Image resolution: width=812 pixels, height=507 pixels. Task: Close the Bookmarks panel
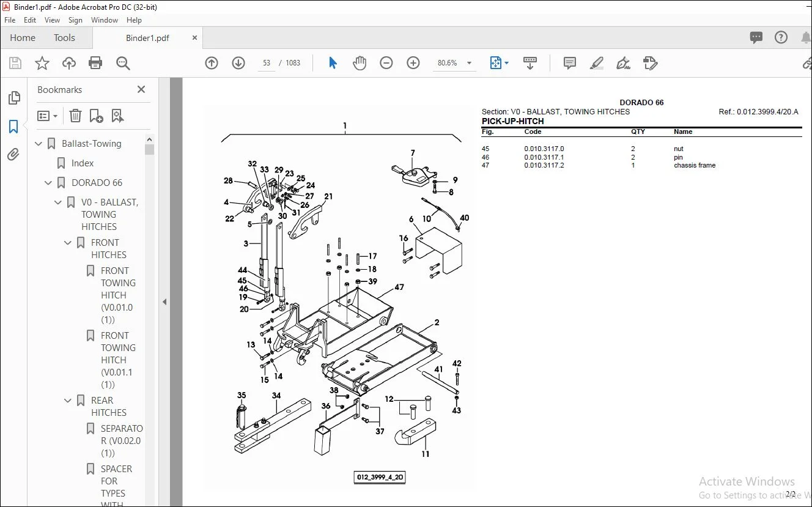point(141,89)
